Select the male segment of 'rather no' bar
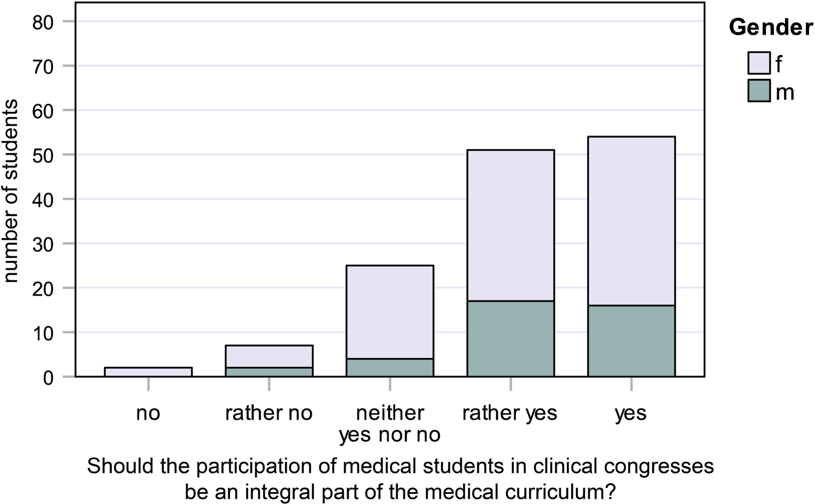Image resolution: width=815 pixels, height=504 pixels. coord(269,372)
